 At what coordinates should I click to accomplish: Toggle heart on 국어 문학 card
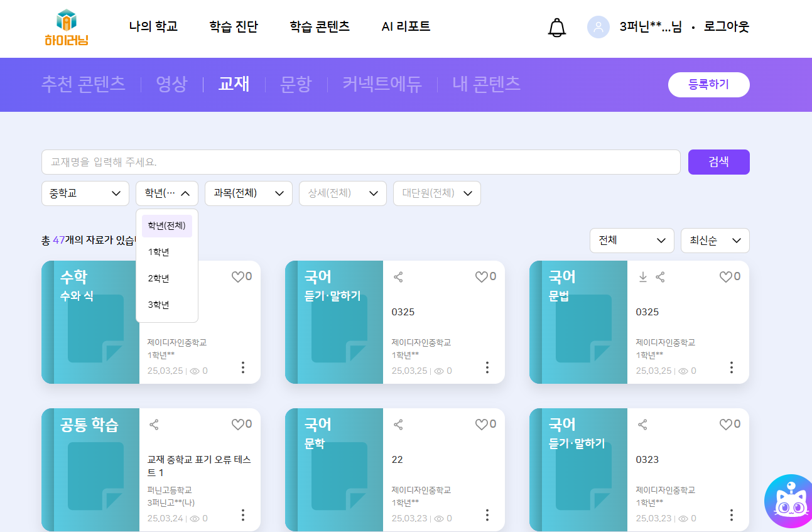click(481, 425)
